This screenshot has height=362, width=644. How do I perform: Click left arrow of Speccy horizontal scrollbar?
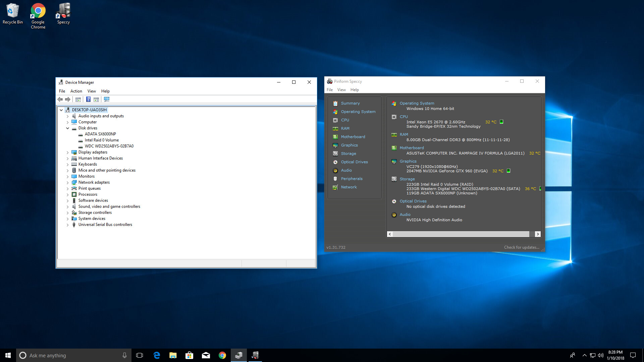[390, 234]
